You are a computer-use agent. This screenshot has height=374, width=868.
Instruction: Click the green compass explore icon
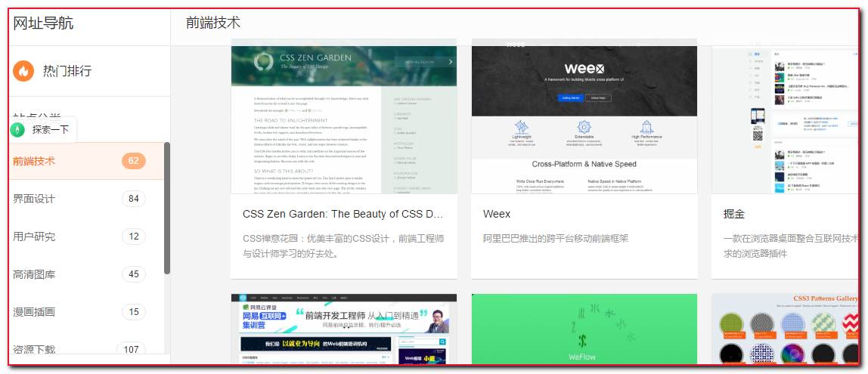point(18,130)
